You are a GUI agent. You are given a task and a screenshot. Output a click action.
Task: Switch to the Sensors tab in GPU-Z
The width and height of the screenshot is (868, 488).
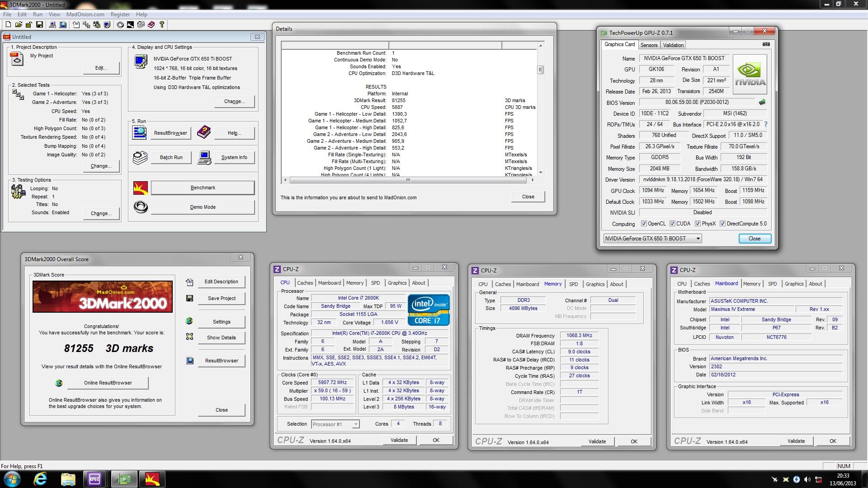(649, 45)
